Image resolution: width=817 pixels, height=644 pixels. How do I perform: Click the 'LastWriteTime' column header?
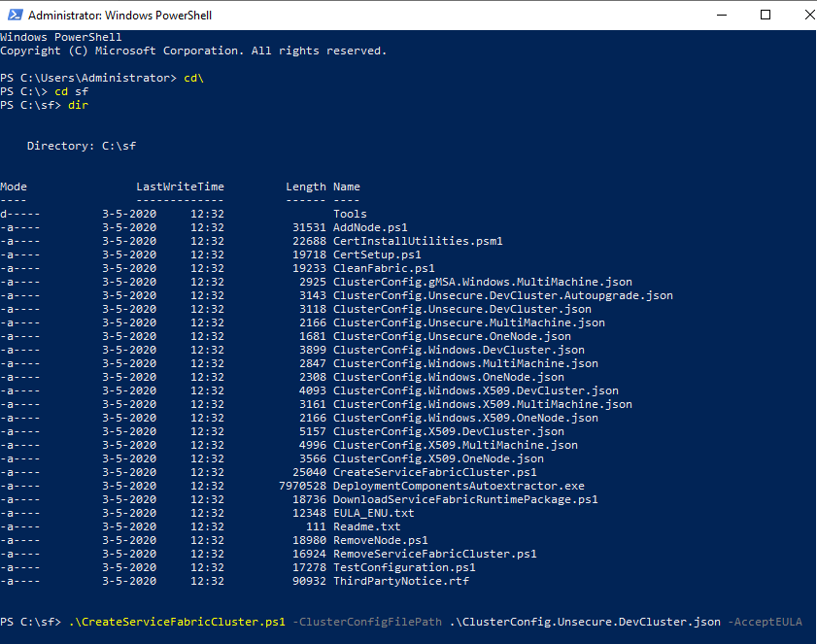181,186
